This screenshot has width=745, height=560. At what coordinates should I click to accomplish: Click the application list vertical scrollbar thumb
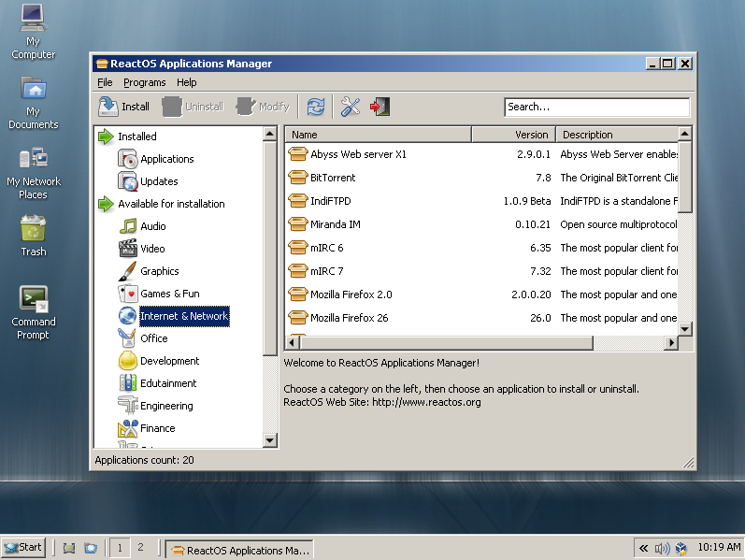pos(684,177)
